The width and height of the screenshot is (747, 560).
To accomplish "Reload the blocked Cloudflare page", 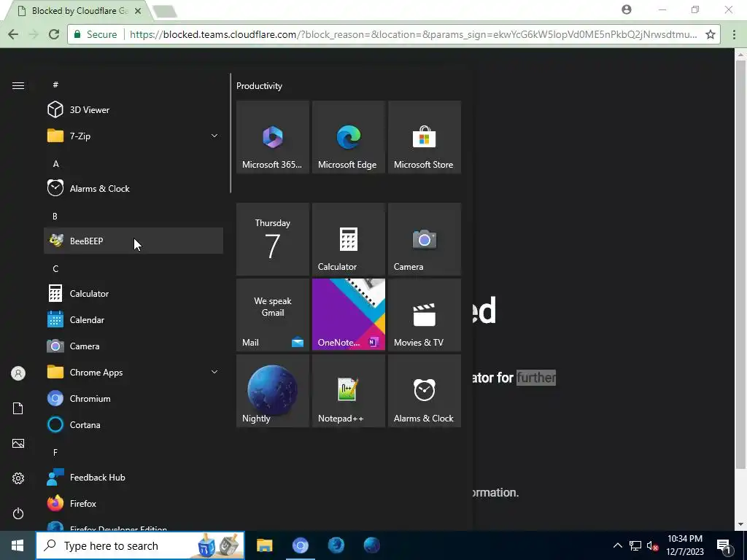I will click(54, 34).
